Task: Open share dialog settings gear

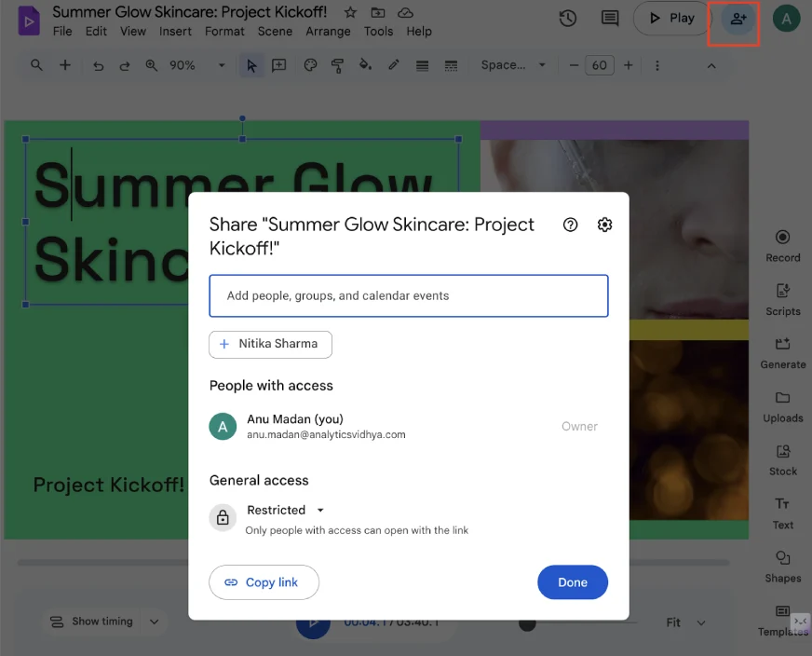Action: tap(604, 225)
